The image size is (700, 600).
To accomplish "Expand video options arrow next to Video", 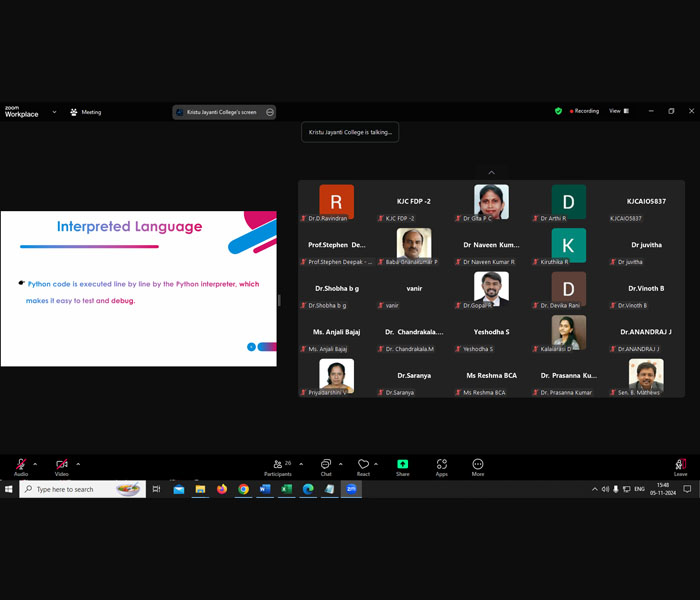I will (x=78, y=464).
